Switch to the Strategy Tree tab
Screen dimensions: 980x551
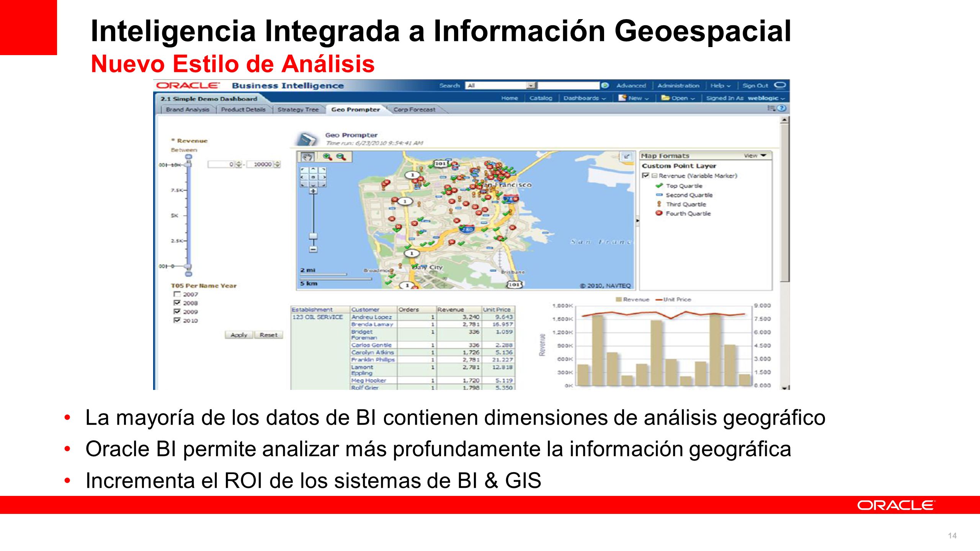tap(298, 109)
